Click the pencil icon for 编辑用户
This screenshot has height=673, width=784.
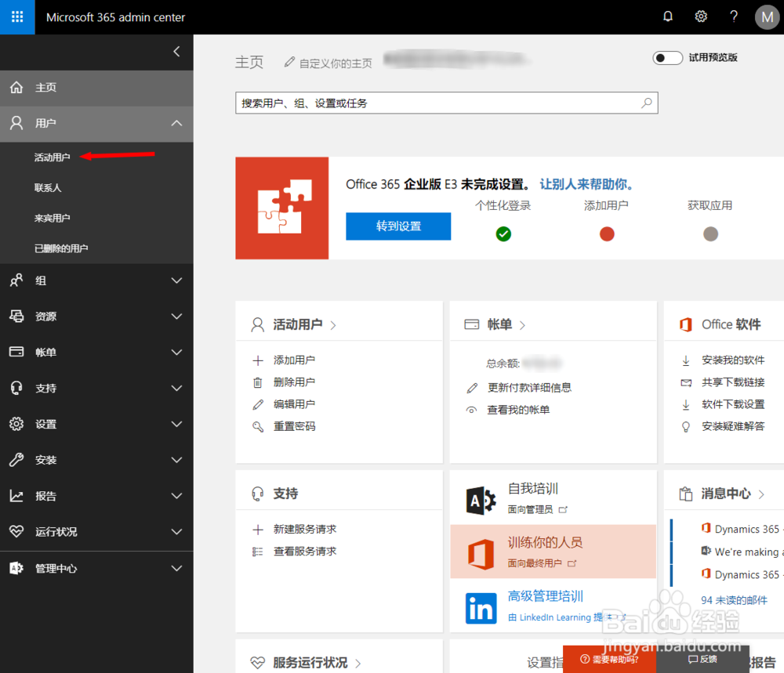click(x=258, y=405)
